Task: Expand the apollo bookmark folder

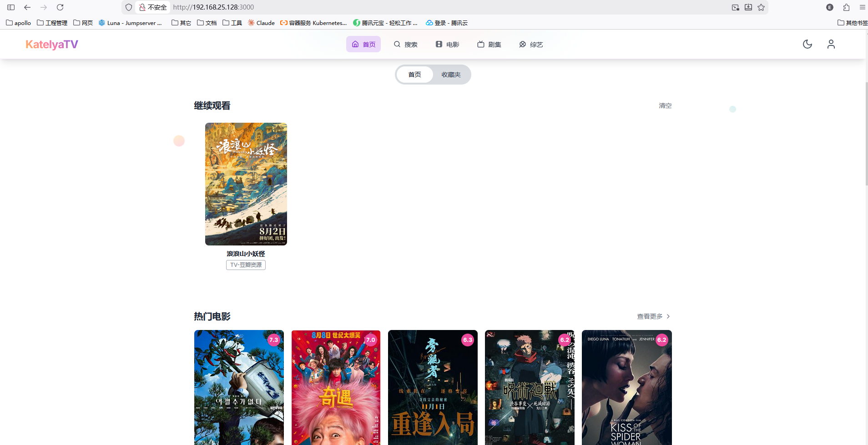Action: click(19, 23)
